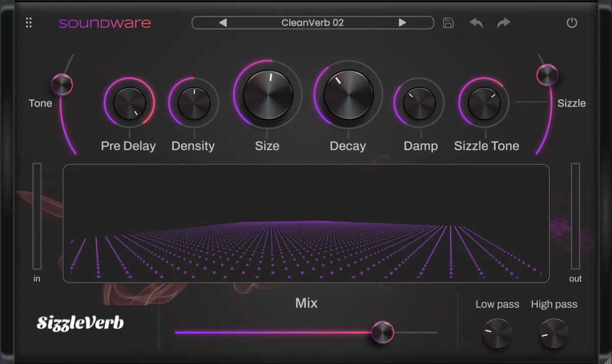Image resolution: width=612 pixels, height=364 pixels.
Task: Click the Density label
Action: [193, 146]
